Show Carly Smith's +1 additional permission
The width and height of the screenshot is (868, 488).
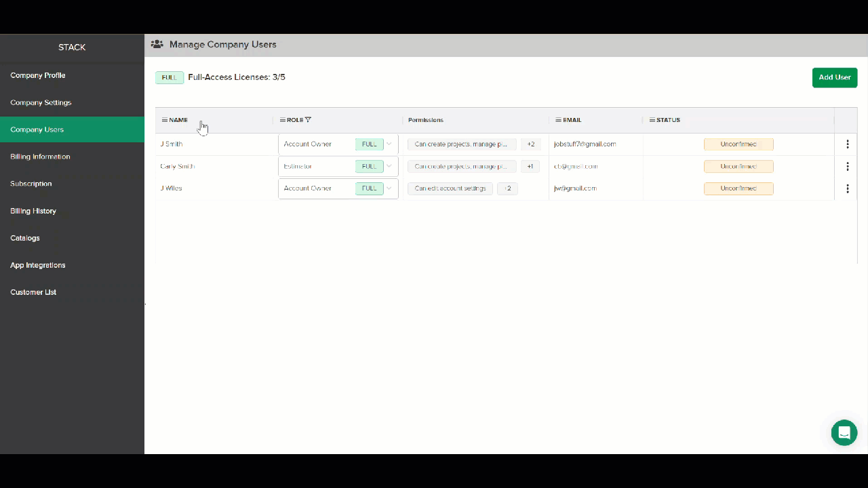(530, 167)
